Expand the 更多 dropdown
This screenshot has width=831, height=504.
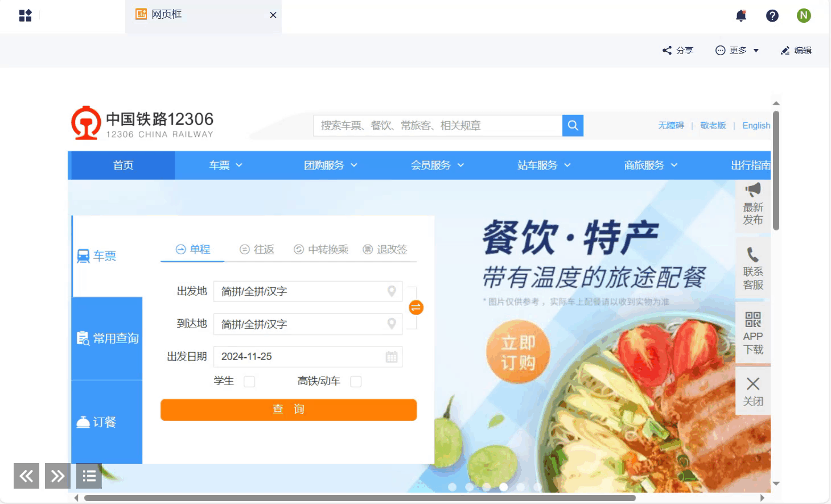737,50
